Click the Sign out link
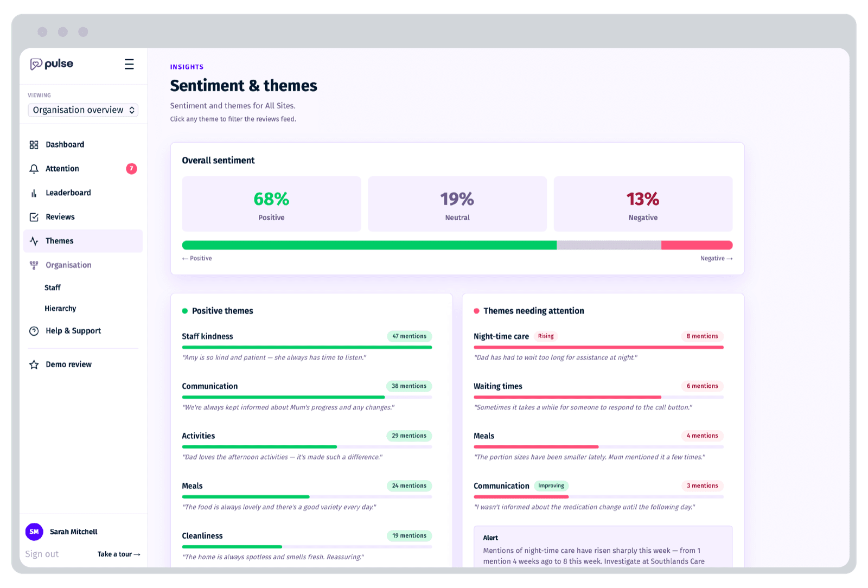Image resolution: width=868 pixels, height=588 pixels. click(42, 554)
